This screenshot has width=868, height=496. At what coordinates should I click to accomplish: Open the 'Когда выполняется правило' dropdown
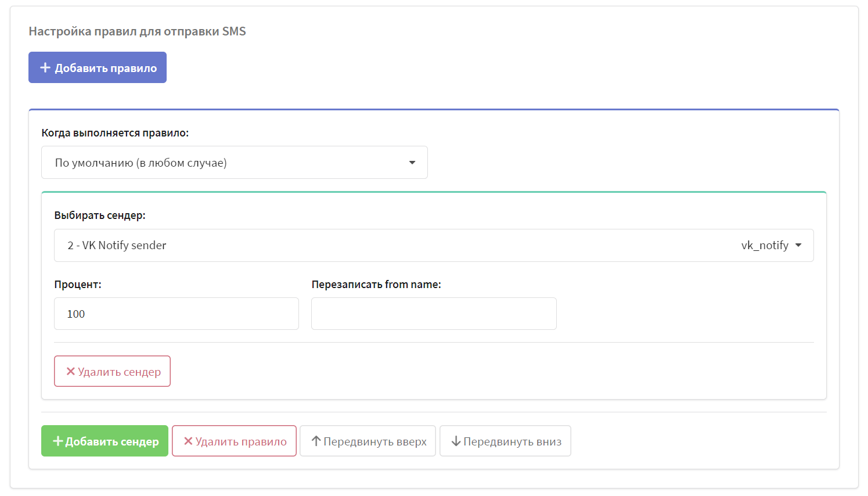tap(235, 163)
